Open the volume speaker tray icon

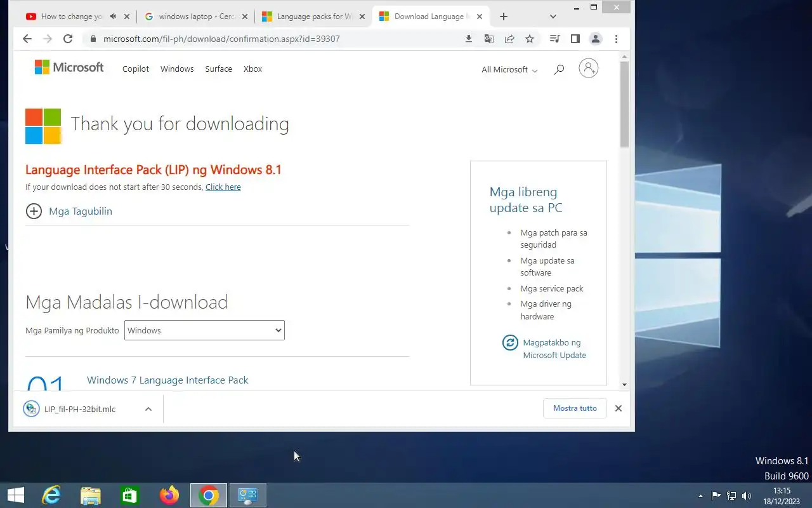point(747,496)
